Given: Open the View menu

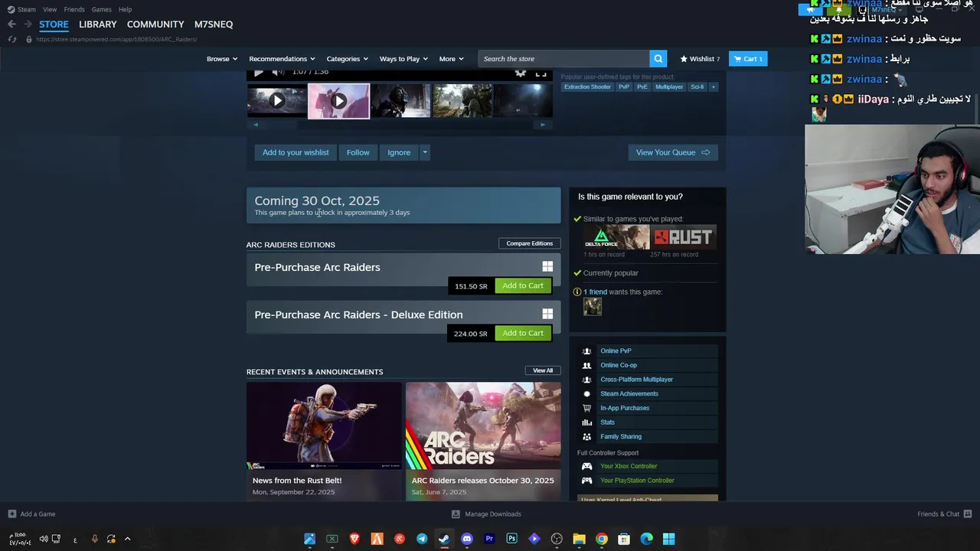Looking at the screenshot, I should (x=50, y=9).
